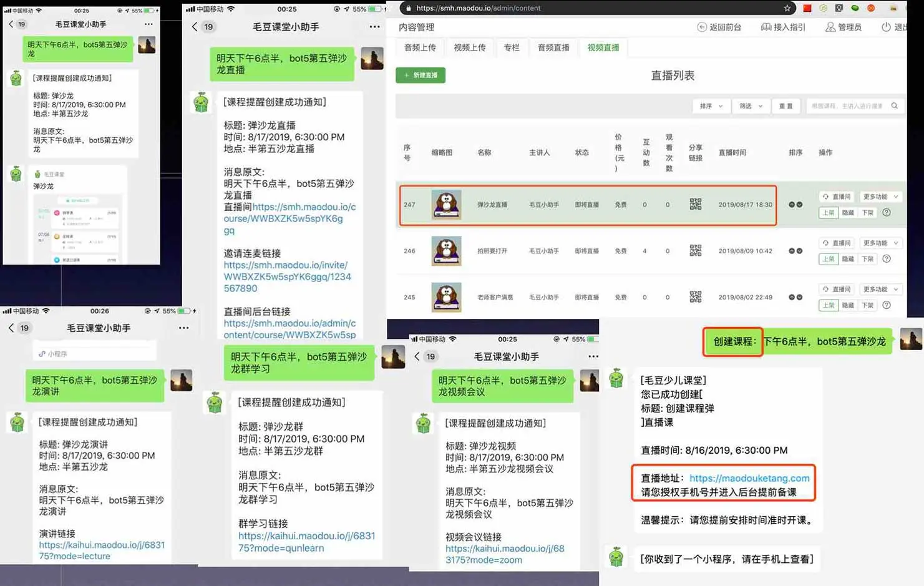The width and height of the screenshot is (924, 586).
Task: Tap back arrow in the 沙龙演讲 chat header
Action: (11, 328)
